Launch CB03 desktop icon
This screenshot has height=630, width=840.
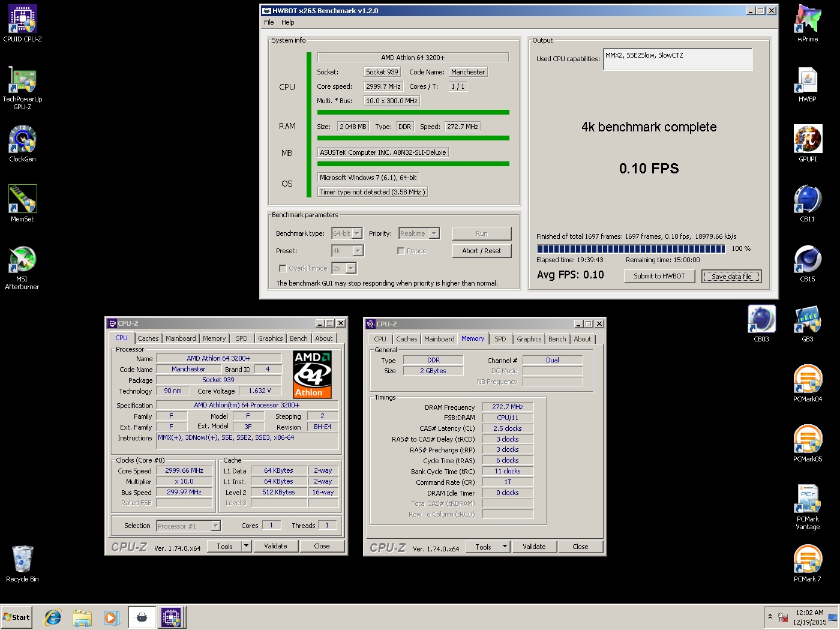pos(761,324)
